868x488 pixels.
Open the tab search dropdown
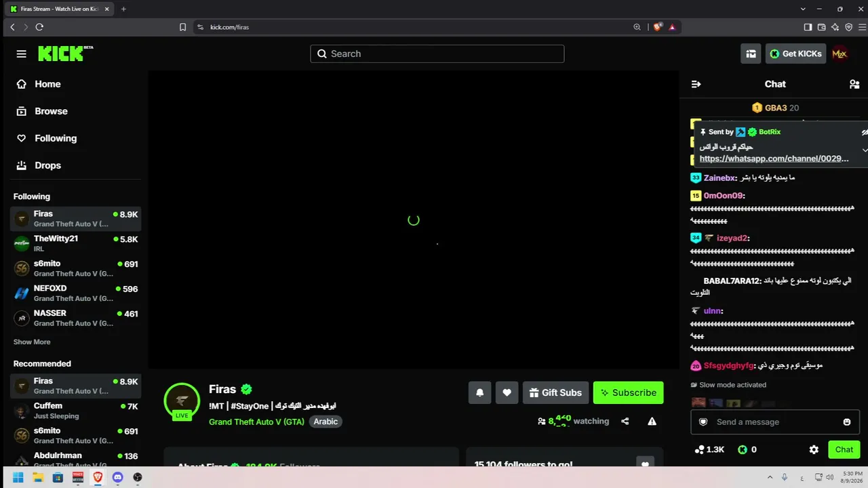click(x=803, y=9)
